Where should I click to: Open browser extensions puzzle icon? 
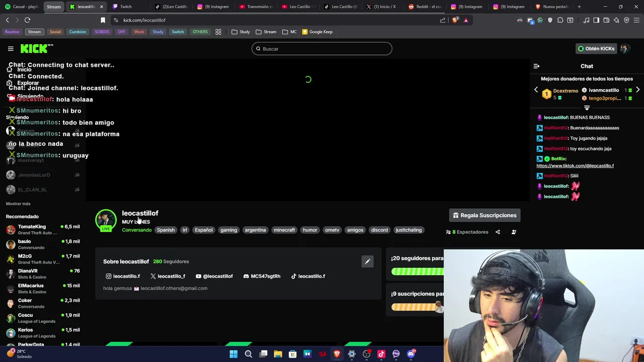pos(560,20)
